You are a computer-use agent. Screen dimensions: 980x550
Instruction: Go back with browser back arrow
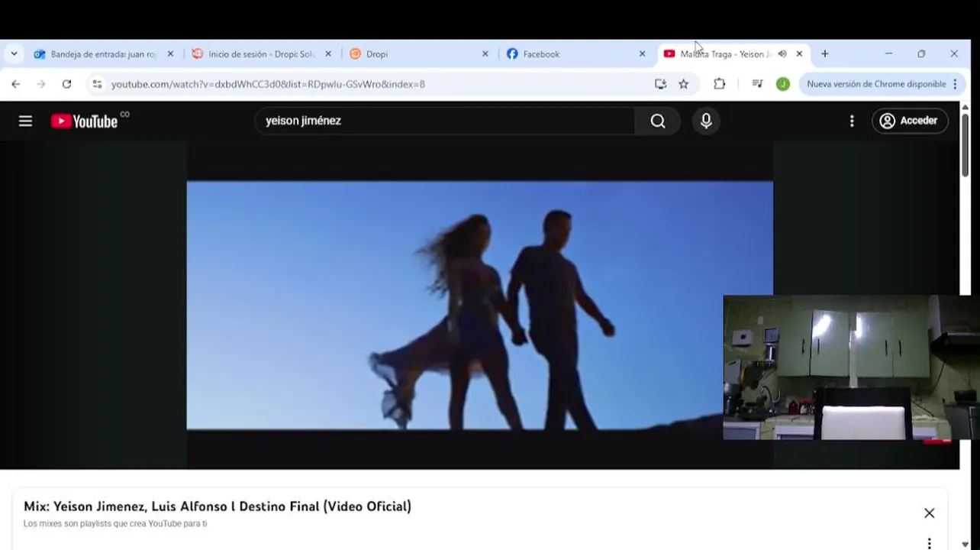coord(16,84)
